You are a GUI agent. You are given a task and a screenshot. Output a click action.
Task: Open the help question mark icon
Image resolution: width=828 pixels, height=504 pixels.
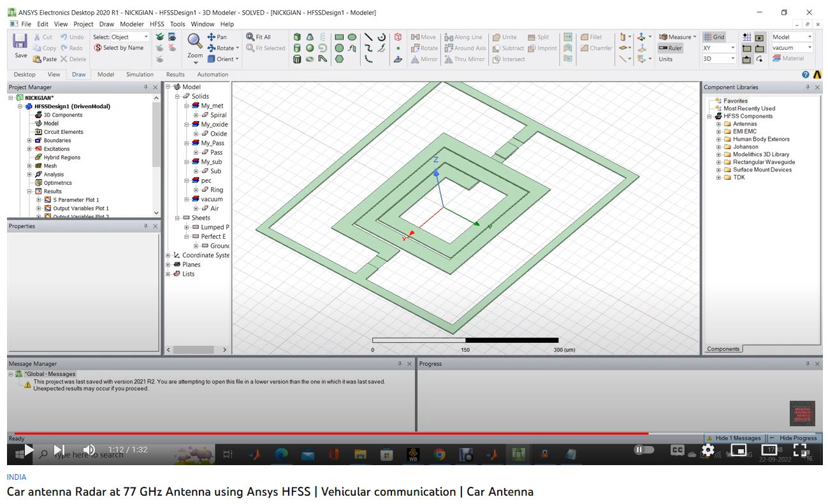coord(806,75)
